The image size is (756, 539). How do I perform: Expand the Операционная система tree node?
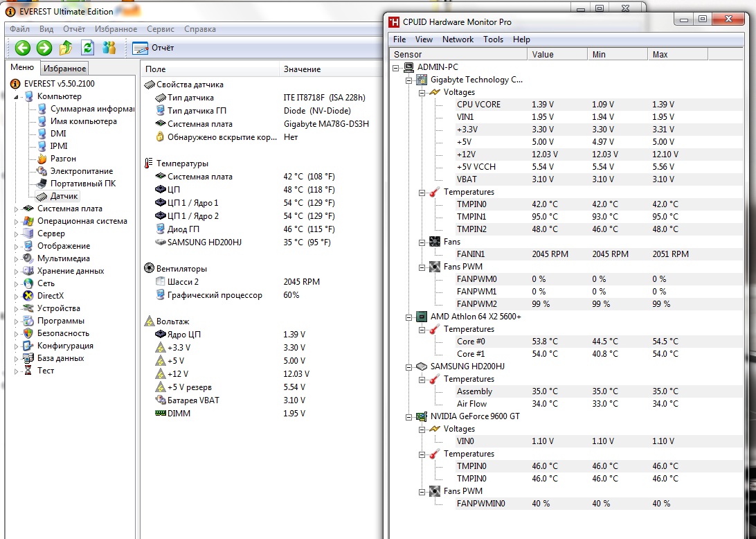16,222
